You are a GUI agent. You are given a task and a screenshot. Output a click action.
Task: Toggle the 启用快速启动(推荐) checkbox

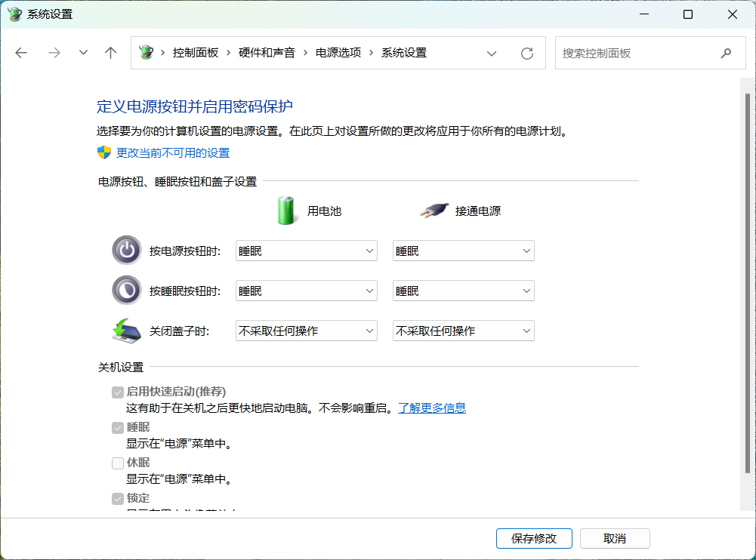pyautogui.click(x=118, y=392)
